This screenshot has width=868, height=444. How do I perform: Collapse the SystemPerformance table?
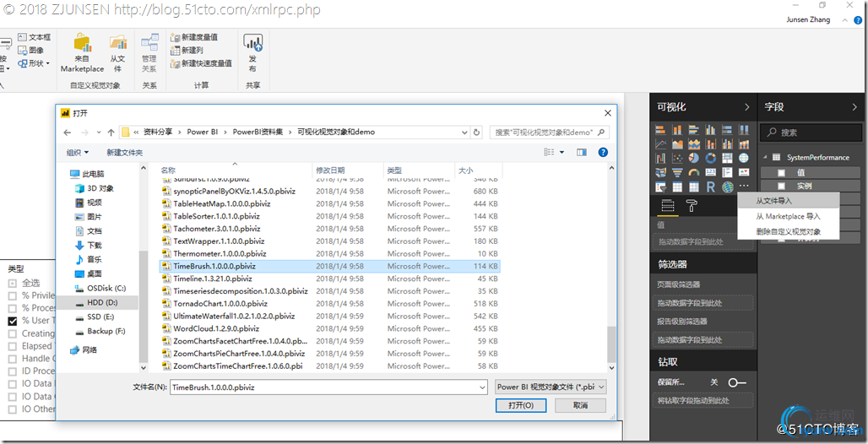(765, 158)
